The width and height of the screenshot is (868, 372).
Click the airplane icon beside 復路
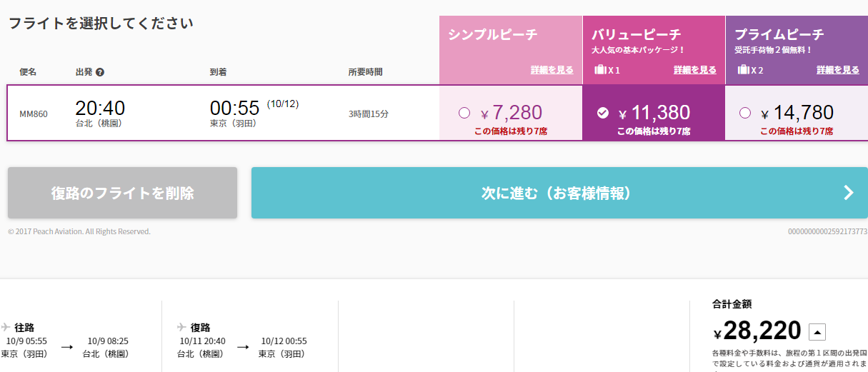183,327
